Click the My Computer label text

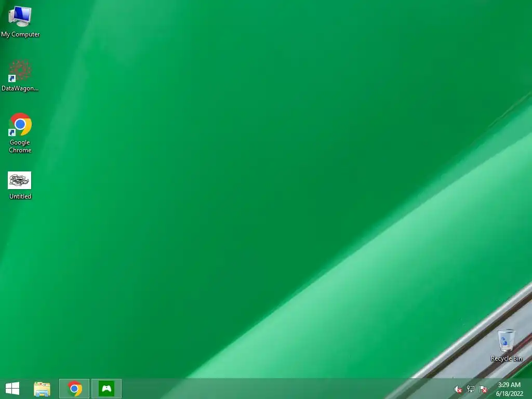click(20, 34)
